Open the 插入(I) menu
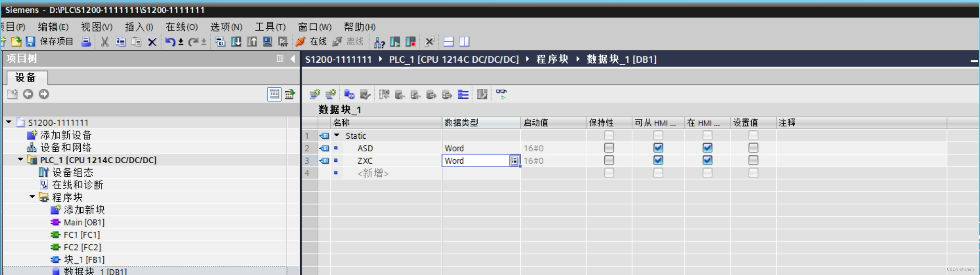 pyautogui.click(x=139, y=27)
